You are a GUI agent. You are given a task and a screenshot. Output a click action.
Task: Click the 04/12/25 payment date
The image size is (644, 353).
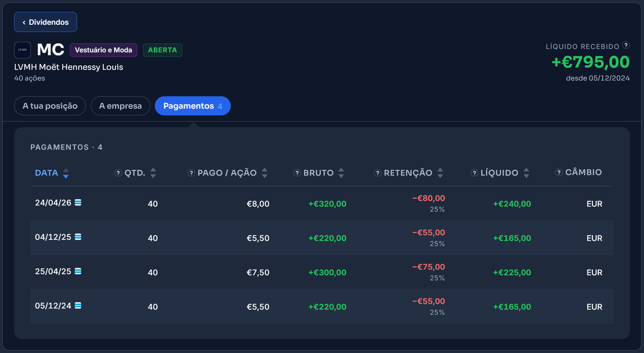pyautogui.click(x=53, y=237)
